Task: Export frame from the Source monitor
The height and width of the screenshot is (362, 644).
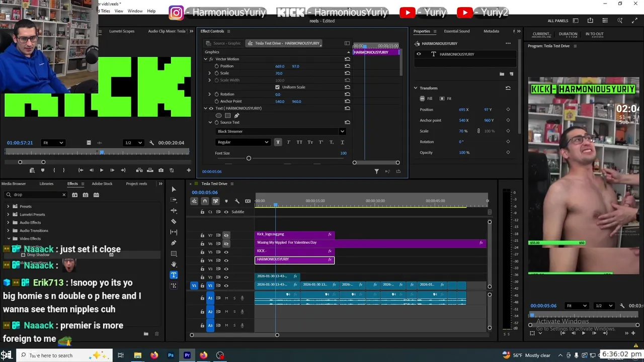Action: click(x=160, y=170)
